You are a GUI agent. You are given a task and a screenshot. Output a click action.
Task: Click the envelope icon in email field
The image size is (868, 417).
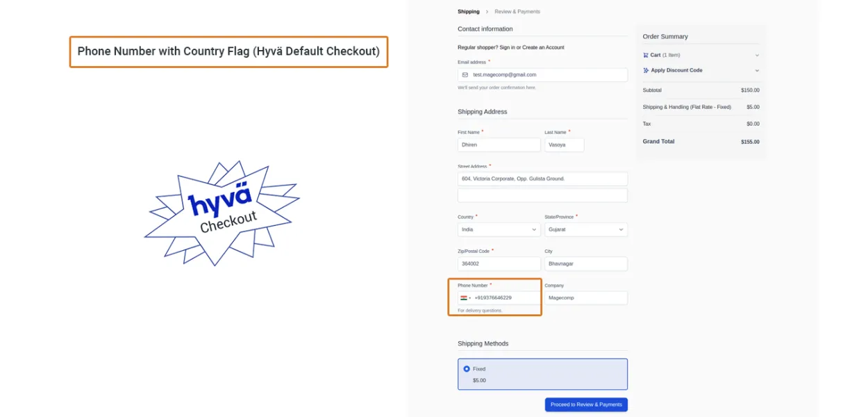coord(465,75)
